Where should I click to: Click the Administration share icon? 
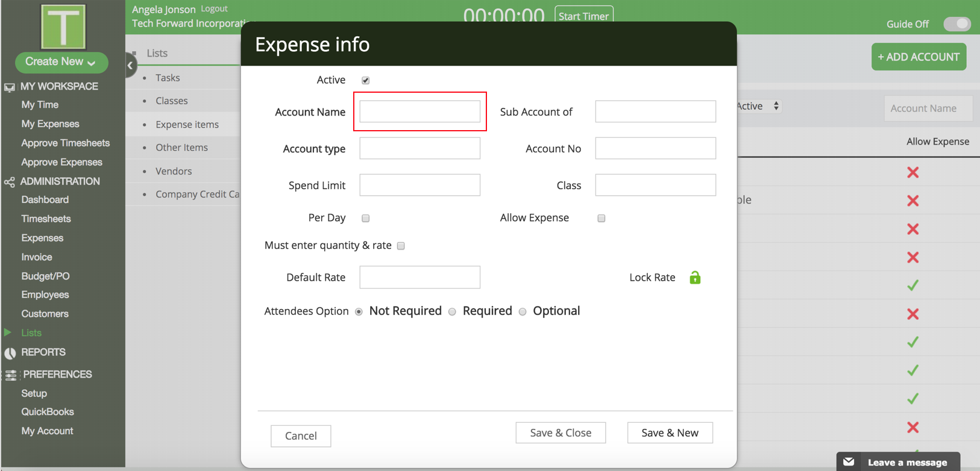(x=10, y=182)
